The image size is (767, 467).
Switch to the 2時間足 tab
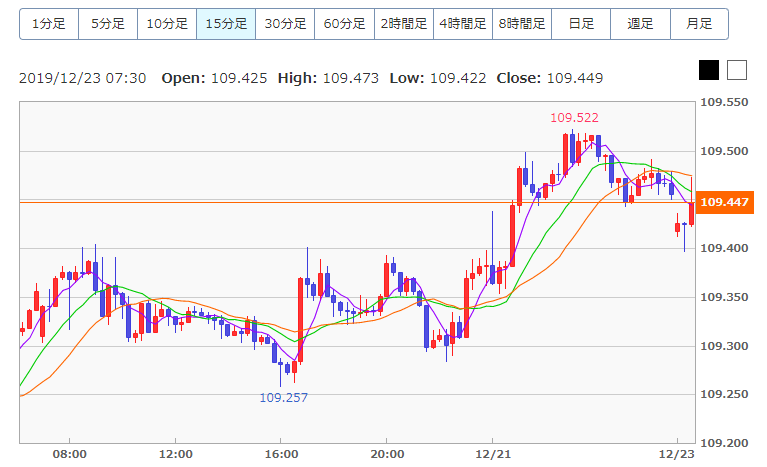click(404, 24)
